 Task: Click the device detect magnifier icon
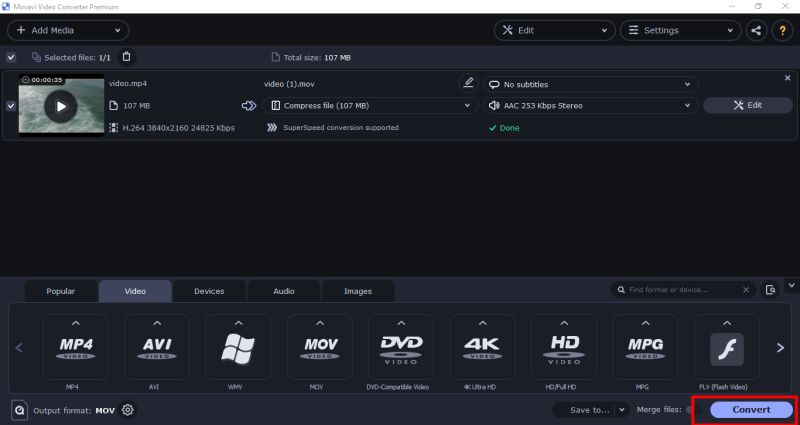[x=770, y=290]
